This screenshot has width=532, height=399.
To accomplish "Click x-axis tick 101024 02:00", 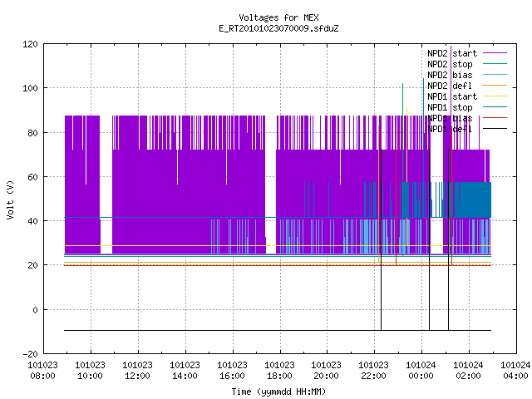I will coord(469,371).
